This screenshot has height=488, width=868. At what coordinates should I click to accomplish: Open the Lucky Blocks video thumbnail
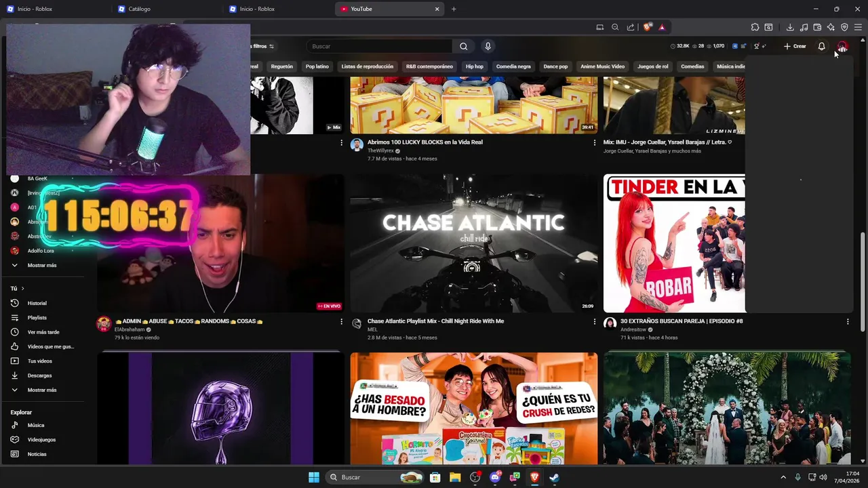pyautogui.click(x=473, y=105)
